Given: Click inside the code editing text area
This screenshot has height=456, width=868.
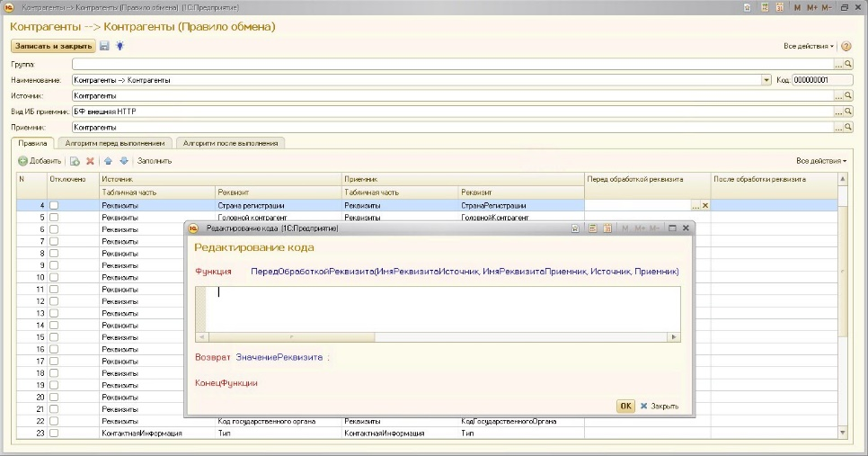Looking at the screenshot, I should point(440,308).
